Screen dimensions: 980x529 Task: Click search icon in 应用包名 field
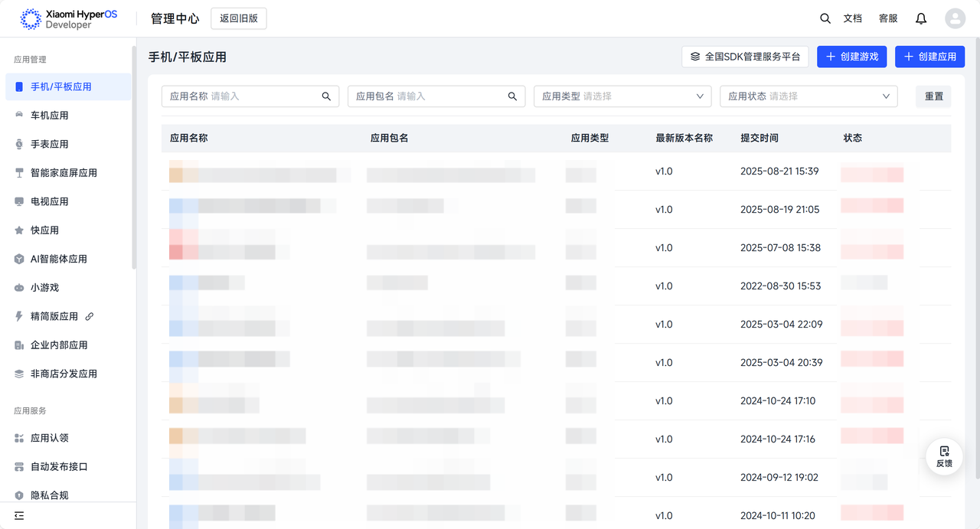coord(512,96)
